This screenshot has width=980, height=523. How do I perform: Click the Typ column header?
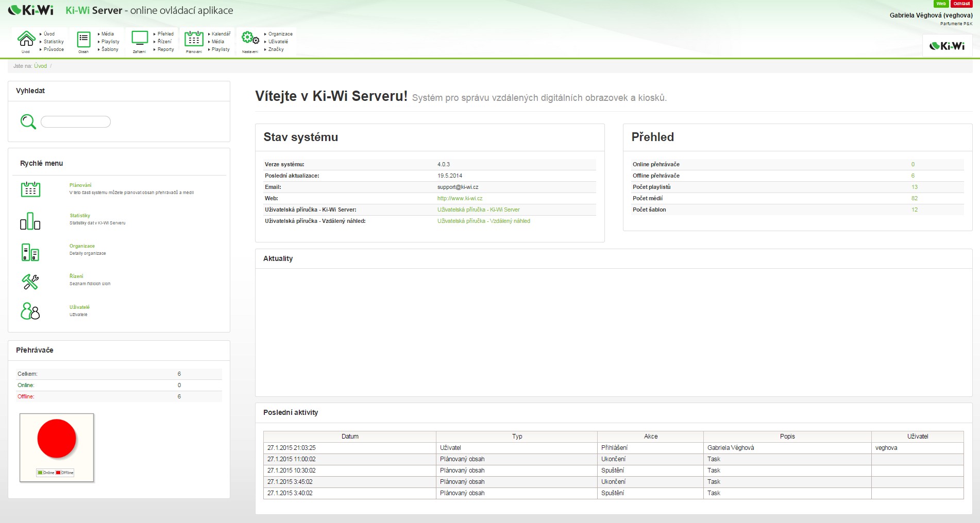517,437
